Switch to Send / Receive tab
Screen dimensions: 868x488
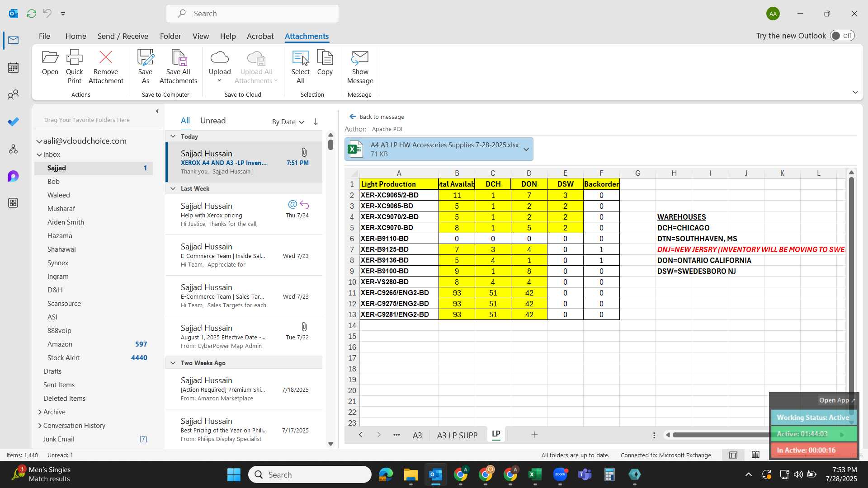(x=123, y=36)
